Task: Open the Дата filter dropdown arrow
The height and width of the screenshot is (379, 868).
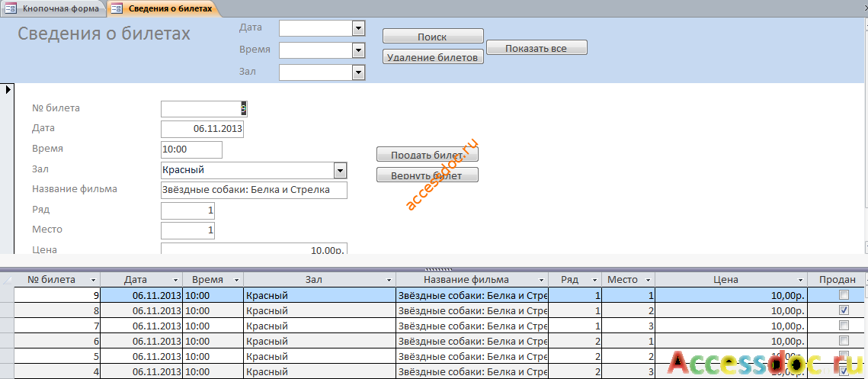Action: pos(358,28)
